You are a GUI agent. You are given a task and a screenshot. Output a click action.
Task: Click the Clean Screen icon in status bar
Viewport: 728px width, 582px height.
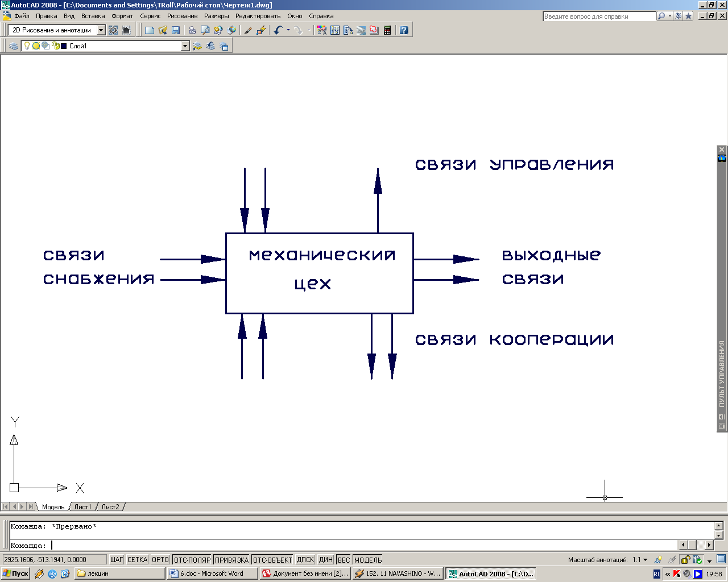tap(721, 560)
